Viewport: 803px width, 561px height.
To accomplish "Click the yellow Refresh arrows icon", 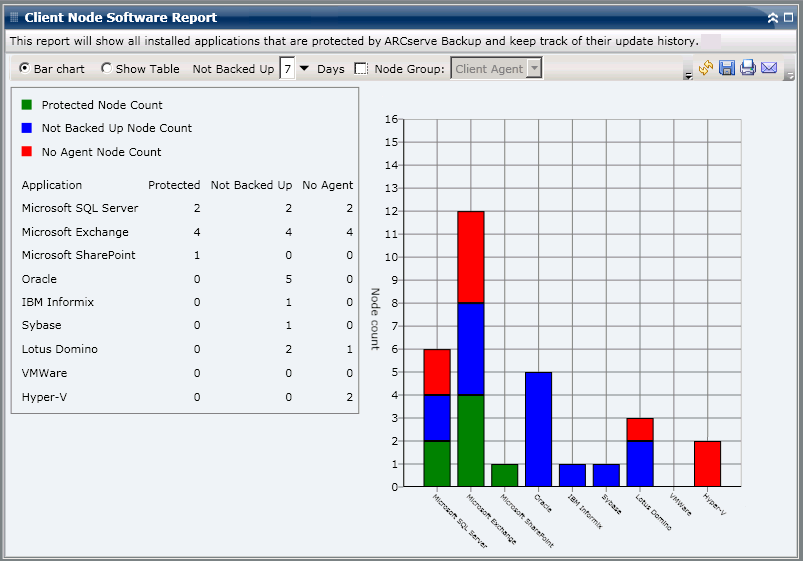I will pyautogui.click(x=706, y=68).
